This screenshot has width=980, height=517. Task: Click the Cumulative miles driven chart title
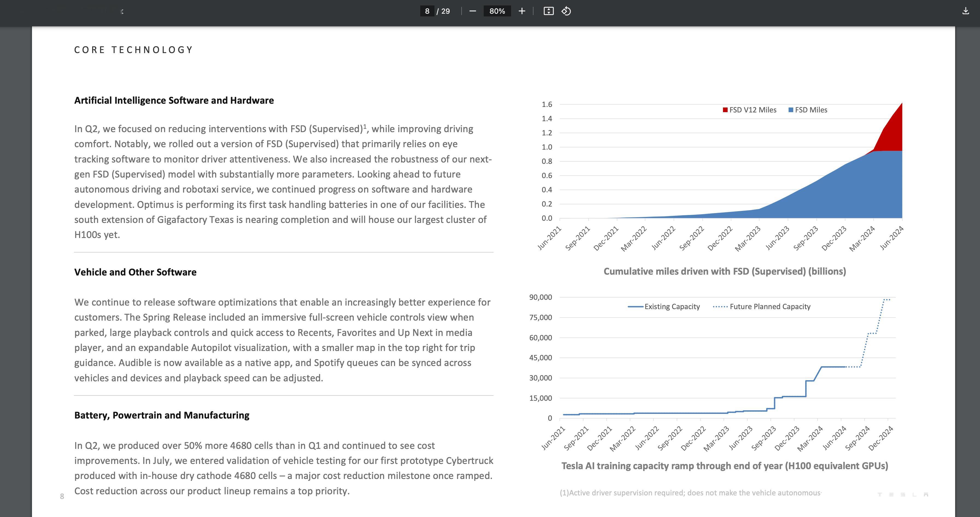tap(725, 271)
